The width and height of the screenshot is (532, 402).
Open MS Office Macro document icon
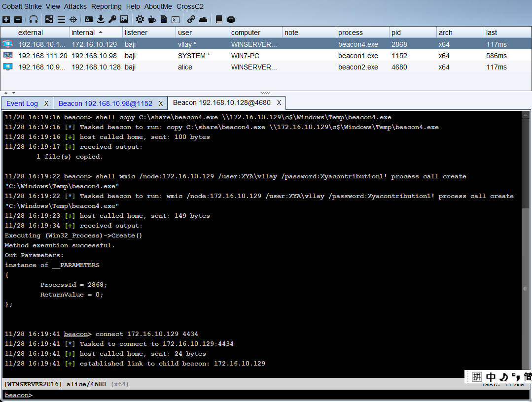pos(164,19)
